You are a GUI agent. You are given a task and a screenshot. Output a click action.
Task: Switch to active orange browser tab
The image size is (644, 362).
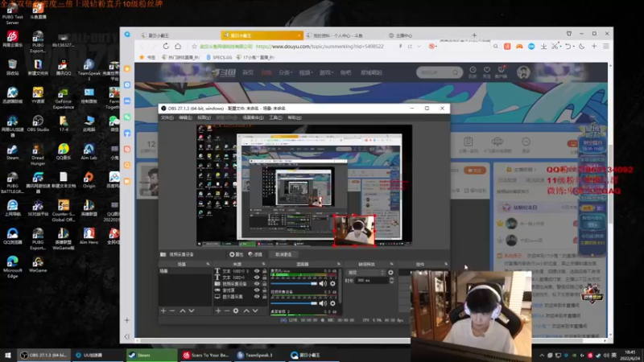[262, 35]
